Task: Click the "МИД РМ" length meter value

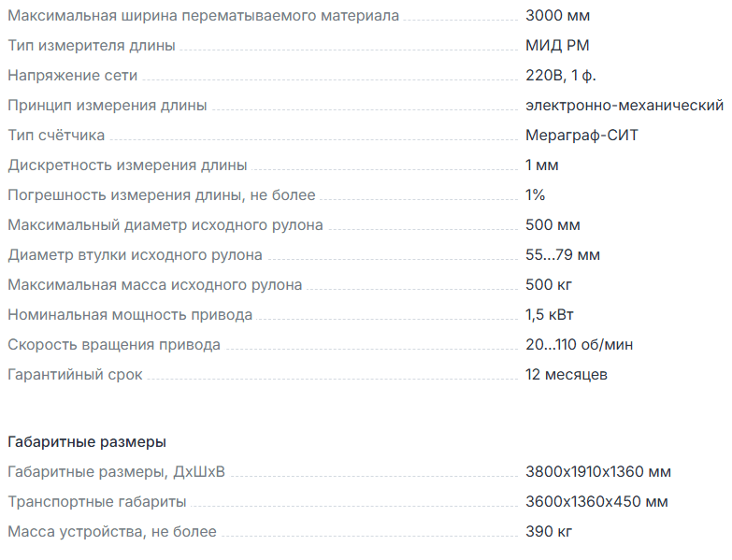Action: pyautogui.click(x=557, y=46)
